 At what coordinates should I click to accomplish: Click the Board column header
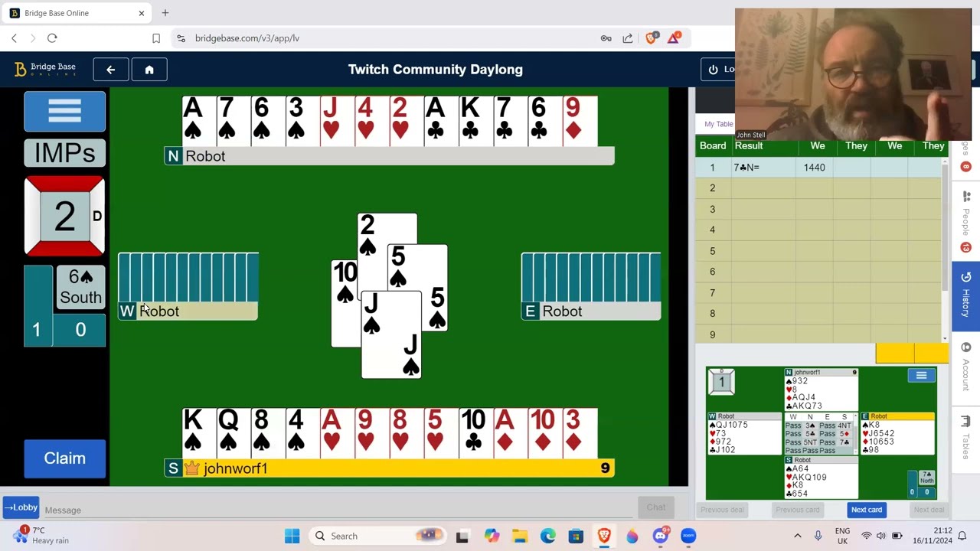click(x=713, y=146)
